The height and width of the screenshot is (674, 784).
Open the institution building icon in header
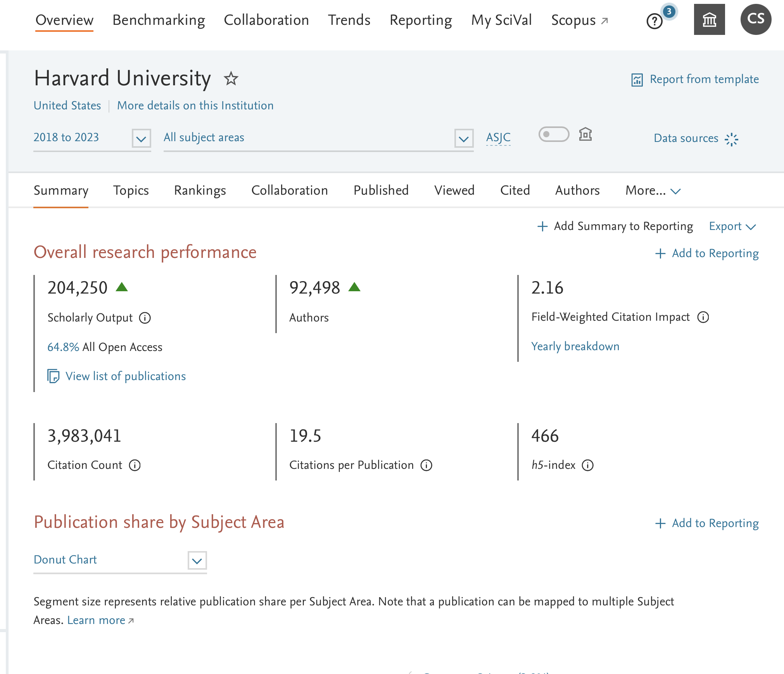[709, 19]
